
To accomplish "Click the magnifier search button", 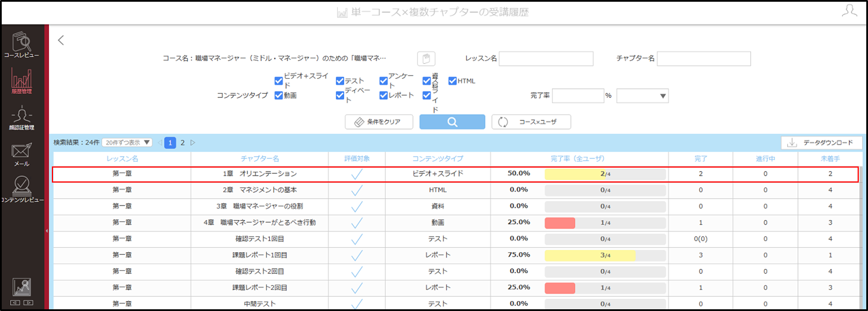I will tap(452, 122).
